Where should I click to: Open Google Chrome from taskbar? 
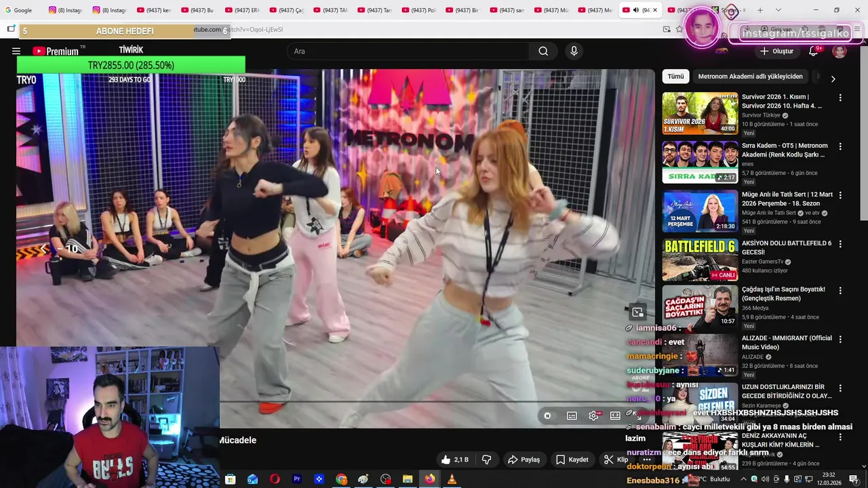341,479
